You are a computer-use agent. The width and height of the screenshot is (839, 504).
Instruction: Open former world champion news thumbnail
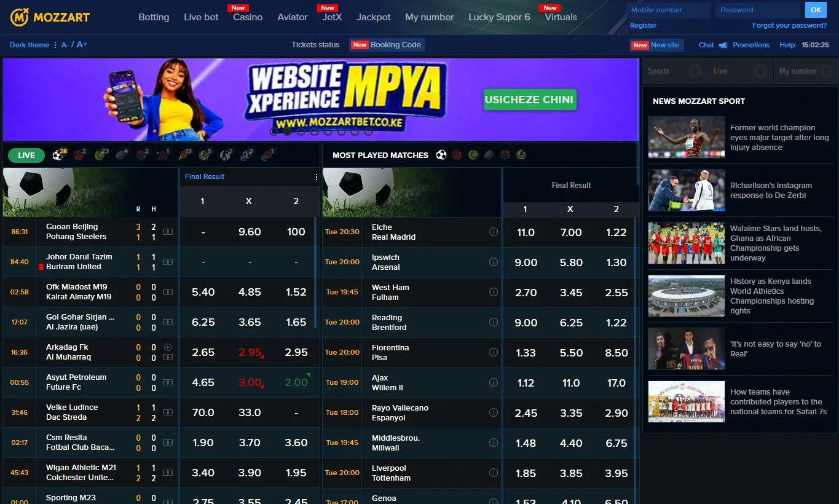coord(686,138)
